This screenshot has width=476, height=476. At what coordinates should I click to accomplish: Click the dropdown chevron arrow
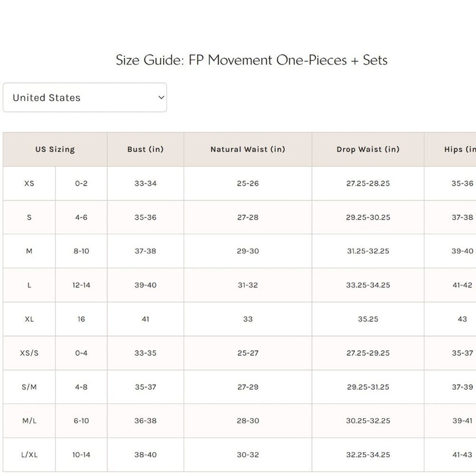[161, 98]
